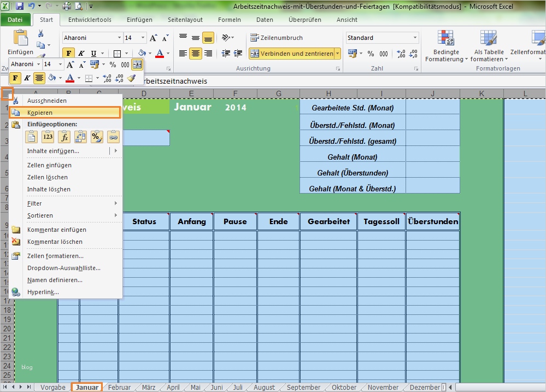Select paste option Formeln (fx)
Screen dimensions: 546x392
(x=64, y=137)
